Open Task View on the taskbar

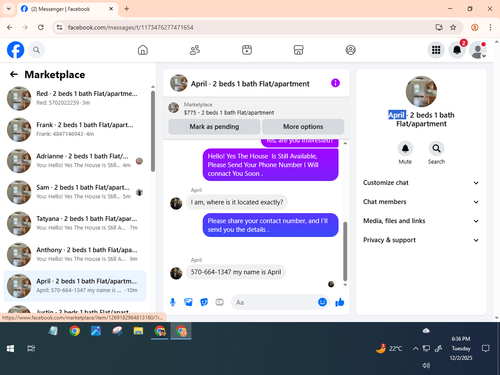coord(31,349)
